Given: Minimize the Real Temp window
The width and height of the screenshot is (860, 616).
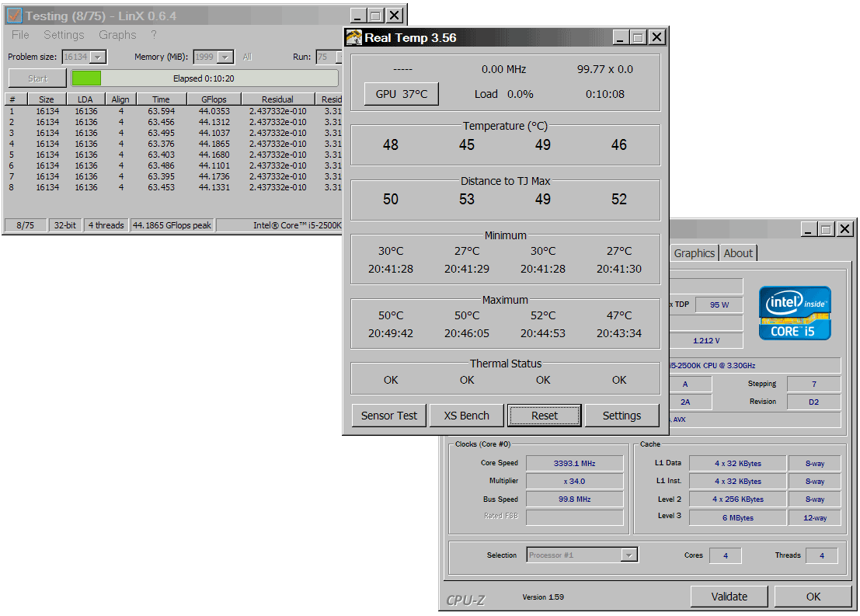Looking at the screenshot, I should coord(620,37).
